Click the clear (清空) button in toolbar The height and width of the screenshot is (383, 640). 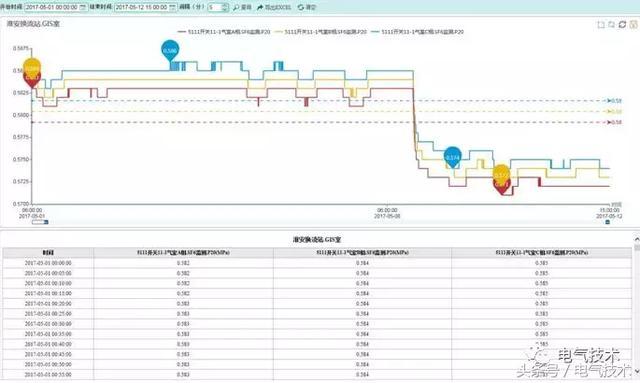tap(307, 7)
